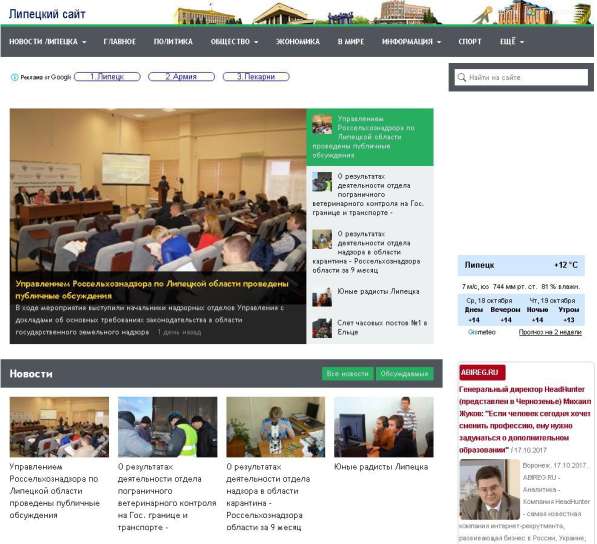This screenshot has height=544, width=597.
Task: Click the search magnifier icon
Action: tap(461, 77)
